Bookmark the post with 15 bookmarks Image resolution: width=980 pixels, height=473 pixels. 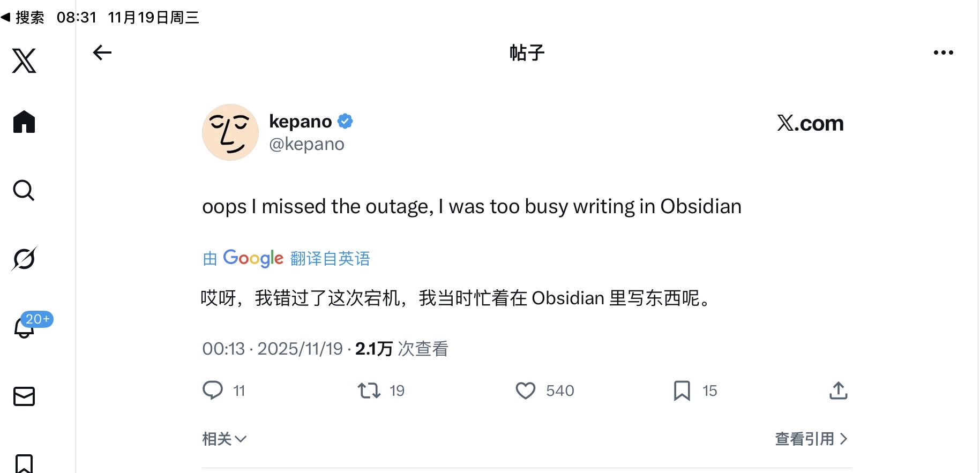point(682,391)
